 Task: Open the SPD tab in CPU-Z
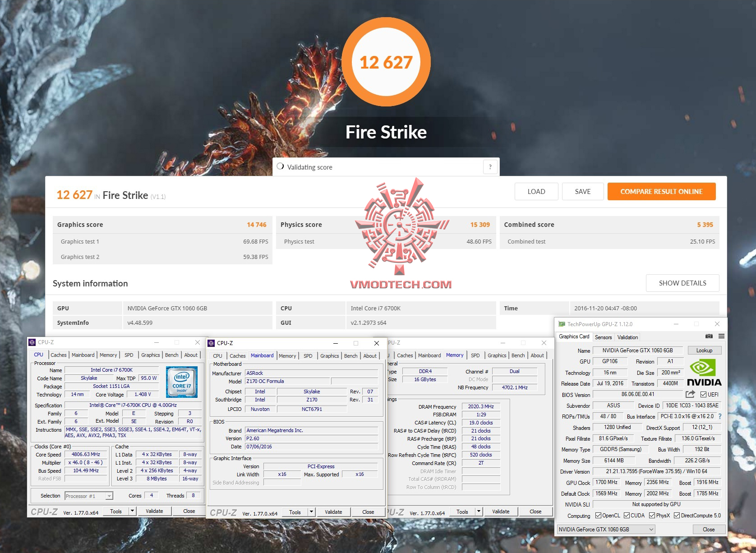pyautogui.click(x=129, y=355)
